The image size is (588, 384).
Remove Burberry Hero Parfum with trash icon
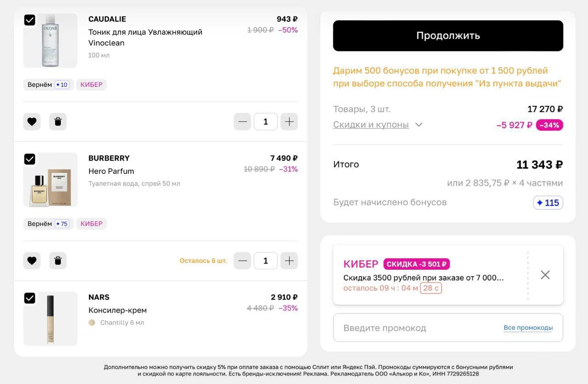click(58, 261)
